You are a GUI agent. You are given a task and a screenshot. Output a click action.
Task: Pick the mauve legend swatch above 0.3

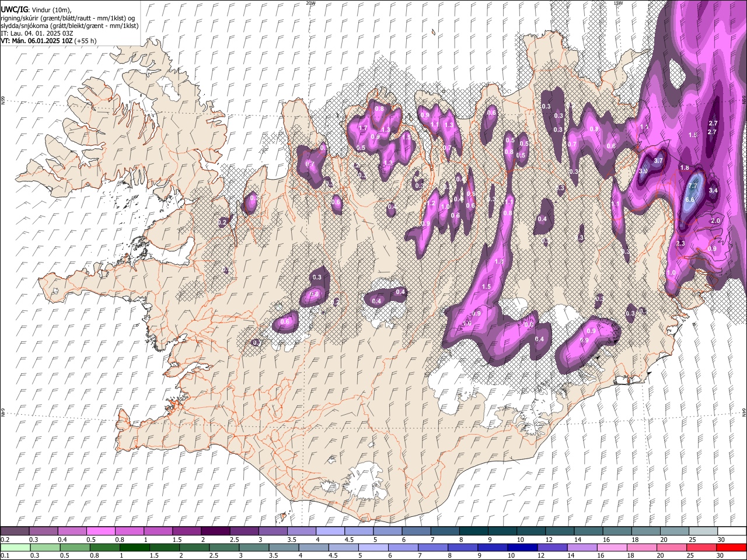coord(43,531)
